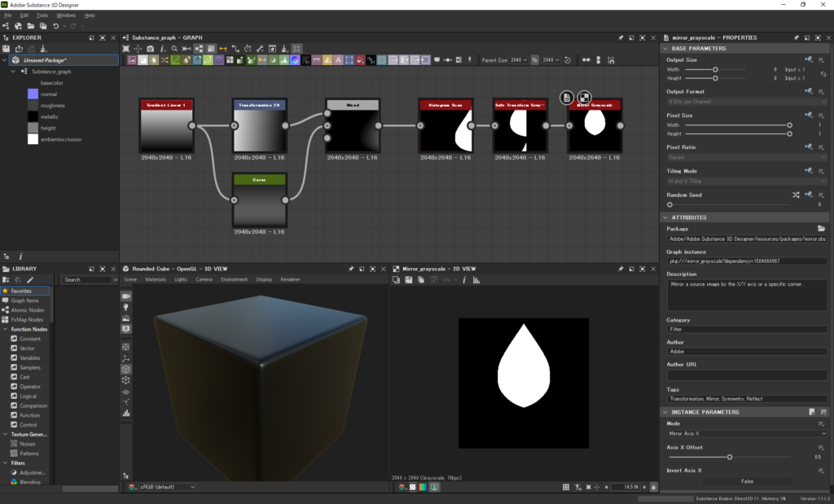
Task: Open the Windows menu
Action: [67, 15]
